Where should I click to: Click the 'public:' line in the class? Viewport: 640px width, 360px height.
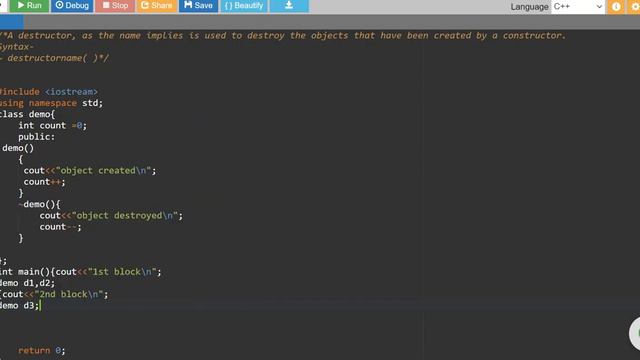[36, 137]
